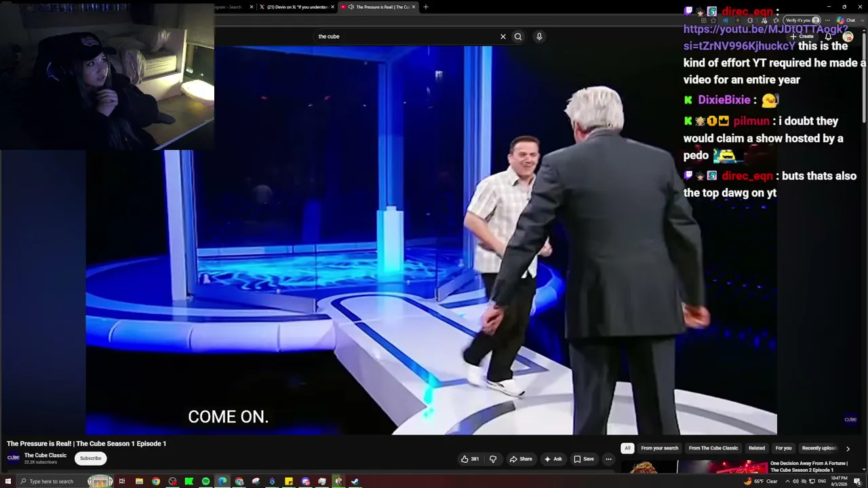Open Edge Settings and more menu

(827, 20)
